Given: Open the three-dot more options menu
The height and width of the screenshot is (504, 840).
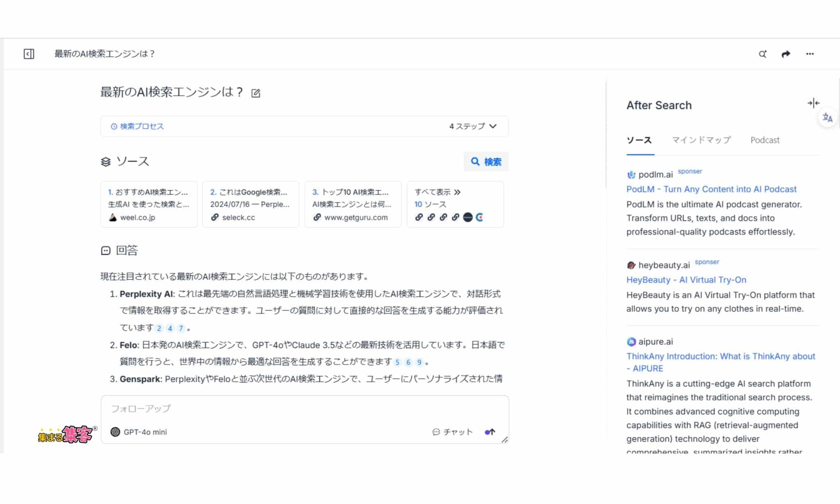Looking at the screenshot, I should pyautogui.click(x=810, y=54).
